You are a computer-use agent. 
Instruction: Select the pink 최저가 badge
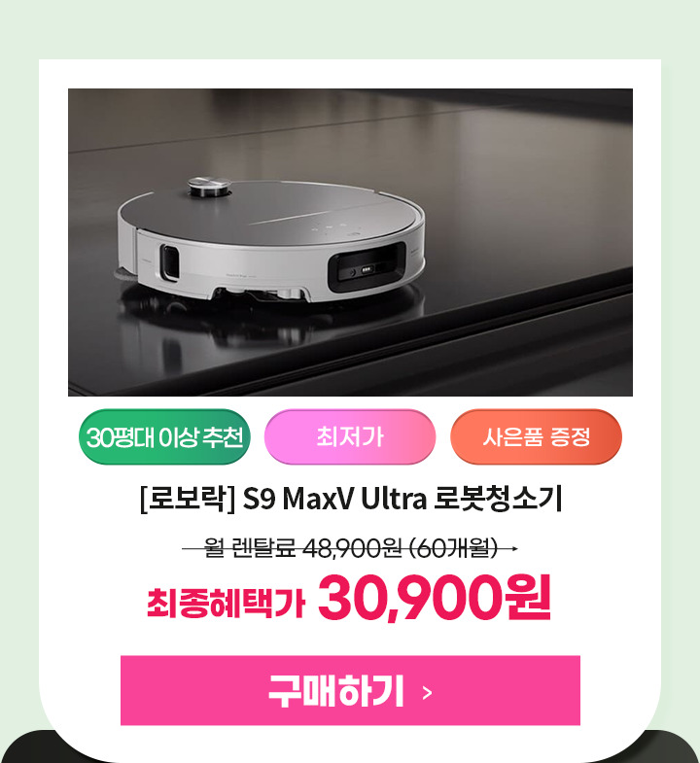pos(350,436)
